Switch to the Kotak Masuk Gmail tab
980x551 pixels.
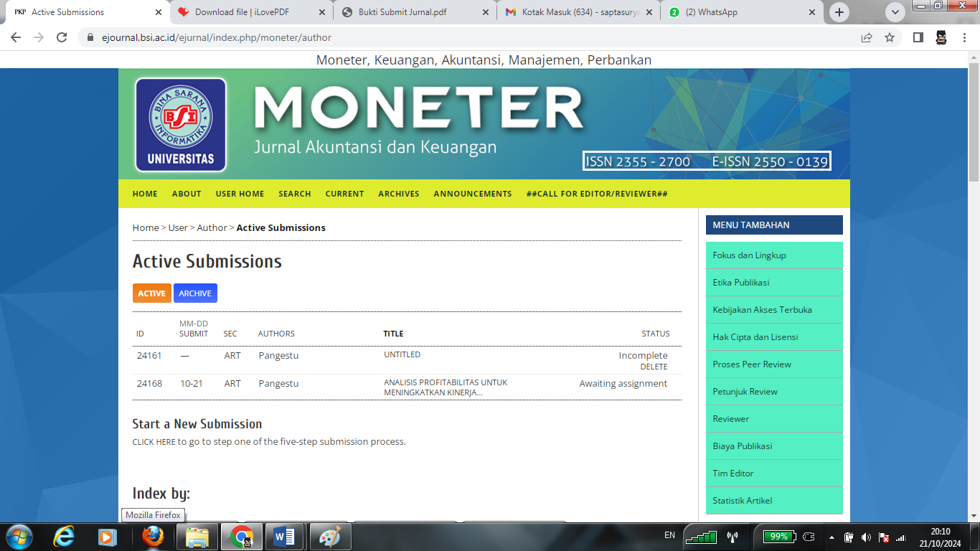(579, 12)
